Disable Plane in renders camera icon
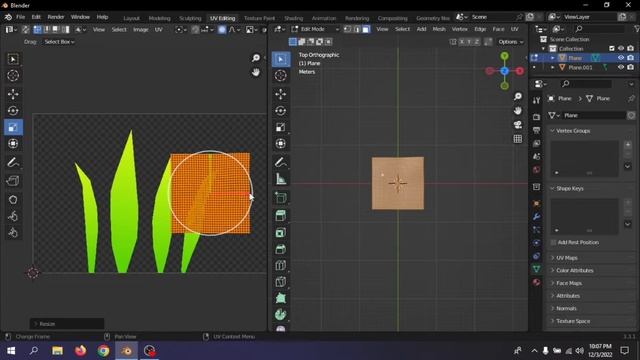 [631, 58]
